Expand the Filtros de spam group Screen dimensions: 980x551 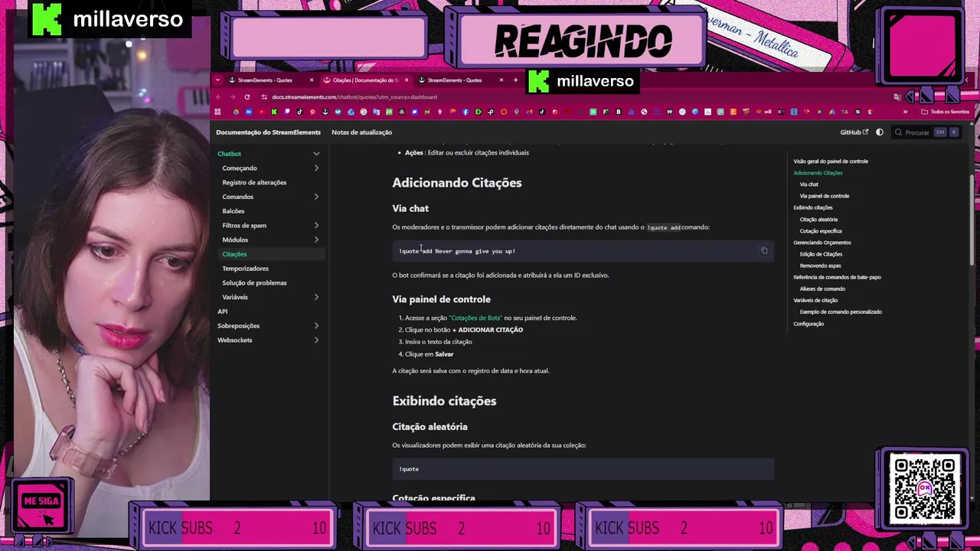pos(316,226)
